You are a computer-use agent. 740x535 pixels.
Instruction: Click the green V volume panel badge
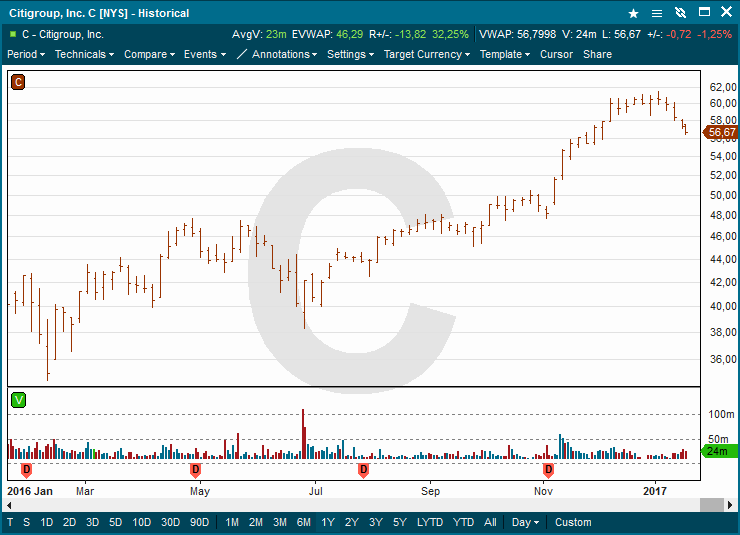[18, 401]
